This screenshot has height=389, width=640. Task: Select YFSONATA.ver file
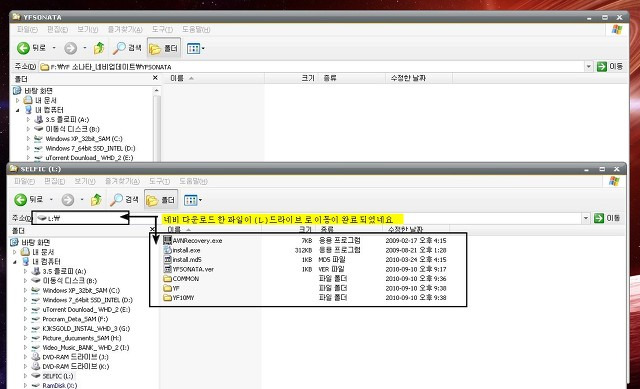point(189,269)
